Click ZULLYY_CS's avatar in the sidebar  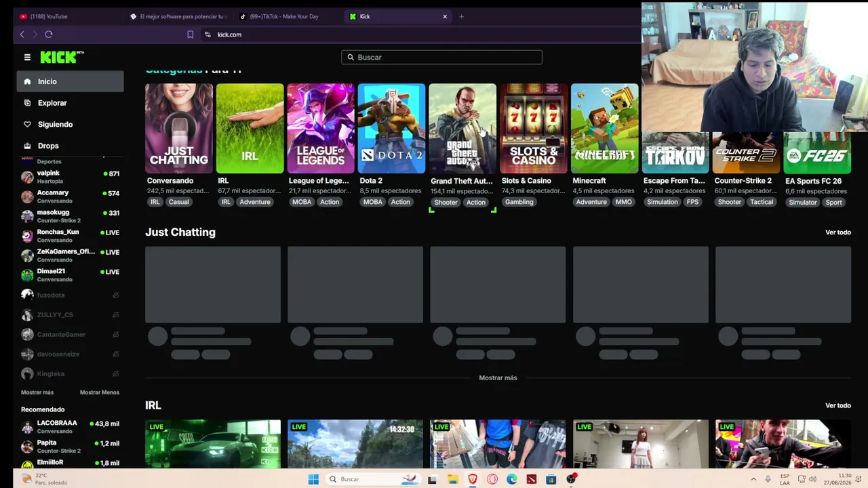pos(27,314)
